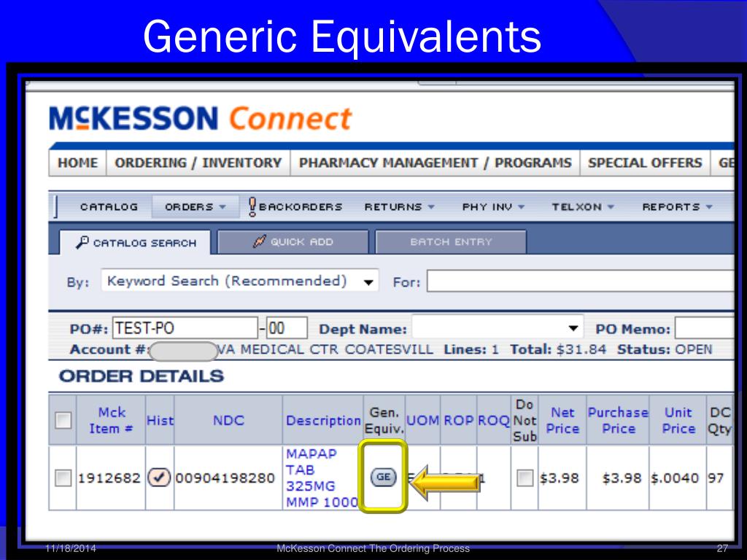Viewport: 747px width, 560px height.
Task: Sort by the Purchase Price column
Action: point(618,420)
